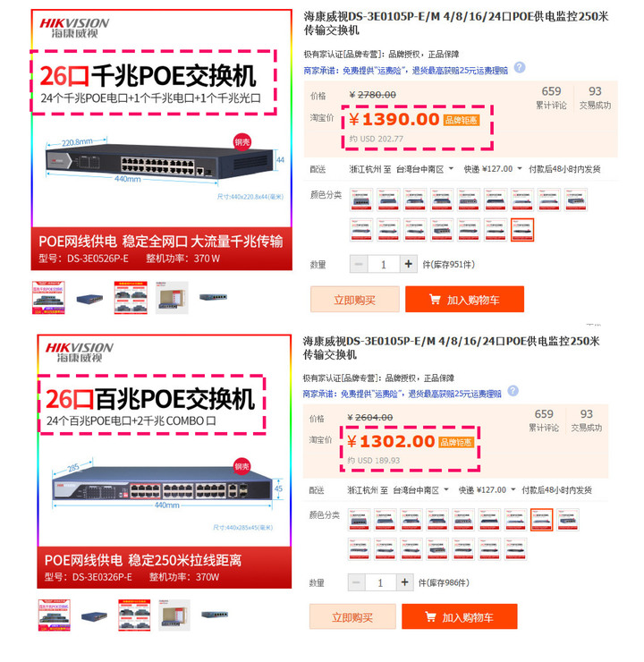
Task: Click the boxed-package gallery thumbnail under bottom image
Action: point(174,615)
